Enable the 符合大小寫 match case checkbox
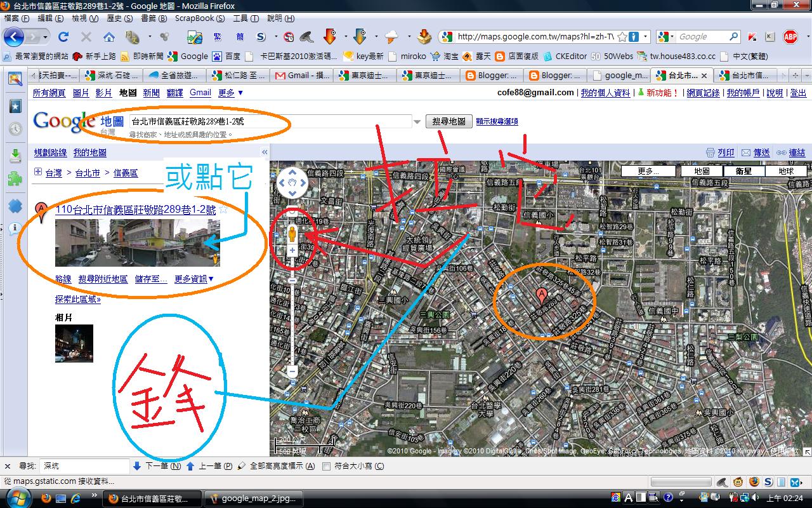 326,466
